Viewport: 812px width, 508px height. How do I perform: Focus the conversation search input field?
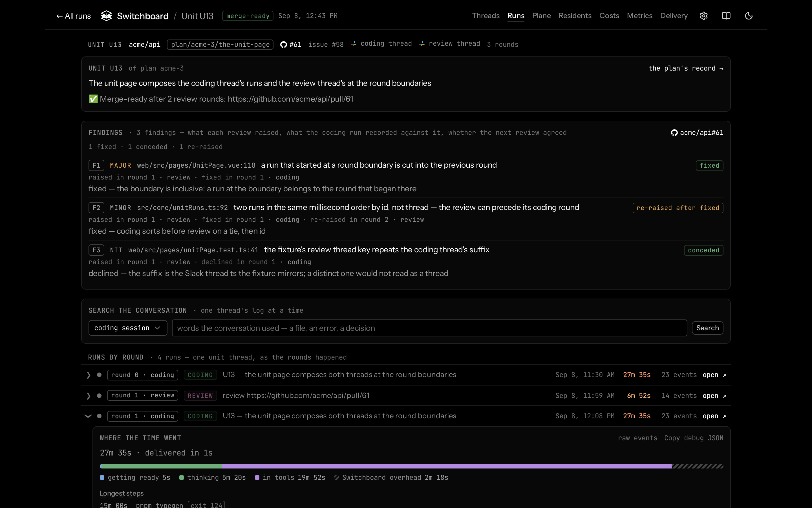(429, 328)
